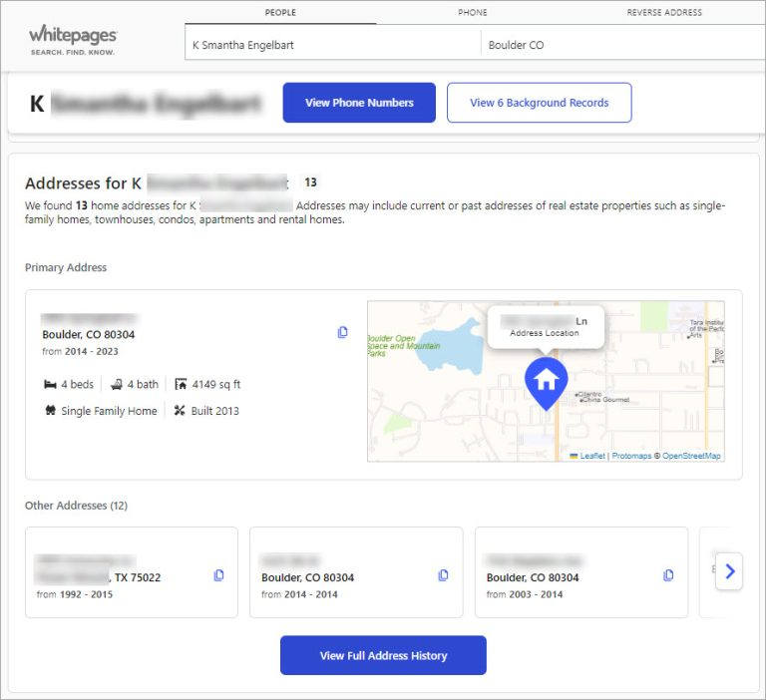
Task: Click 'from 2014 - 2023' date range
Action: click(x=80, y=352)
